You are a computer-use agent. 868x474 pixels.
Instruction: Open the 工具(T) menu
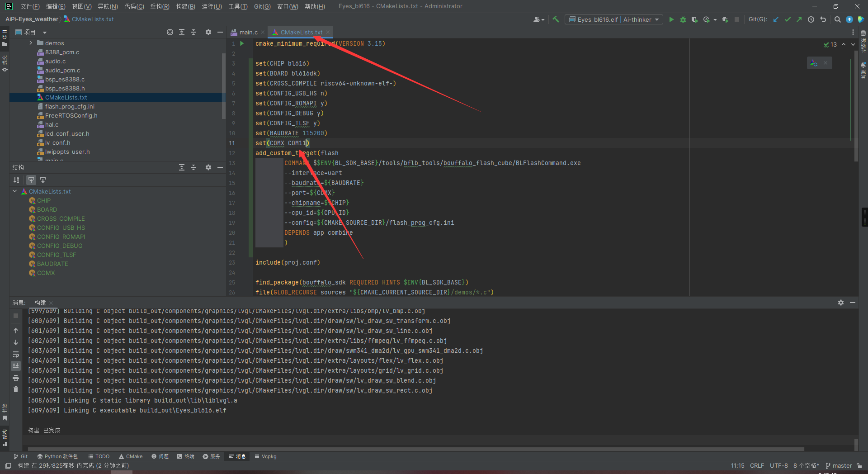(x=238, y=6)
